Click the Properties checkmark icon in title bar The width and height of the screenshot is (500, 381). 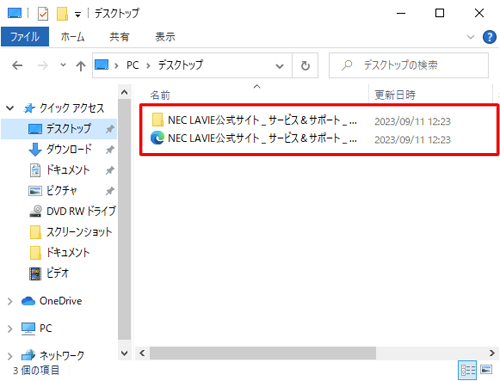click(43, 14)
